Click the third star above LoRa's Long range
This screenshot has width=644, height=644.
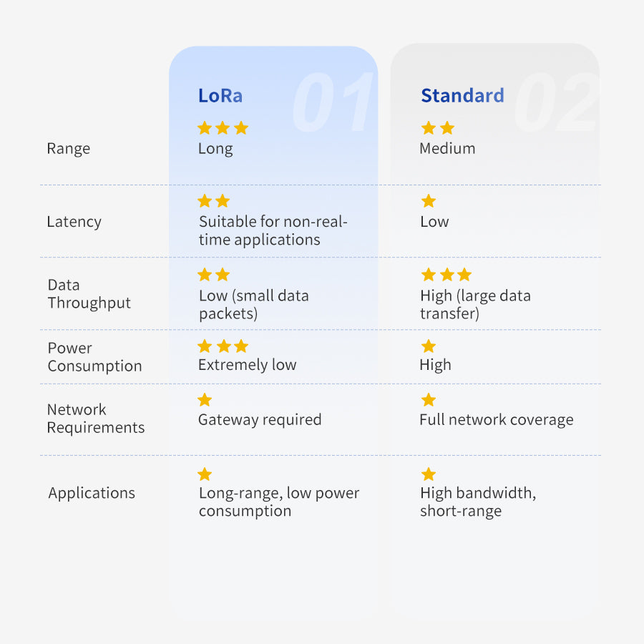241,128
